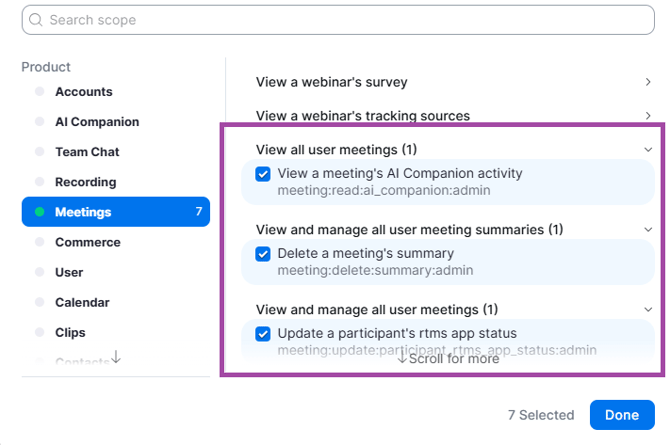Uncheck Update a participant's rtms app status
670x445 pixels.
pyautogui.click(x=263, y=334)
